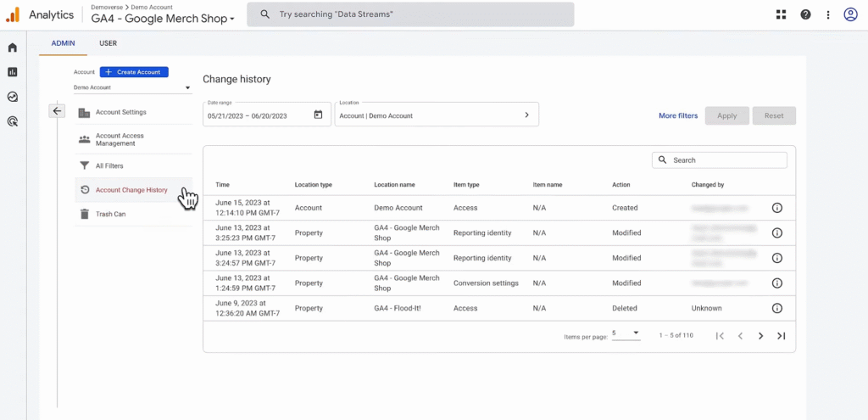868x420 pixels.
Task: Open All Filters menu item
Action: [x=133, y=165]
